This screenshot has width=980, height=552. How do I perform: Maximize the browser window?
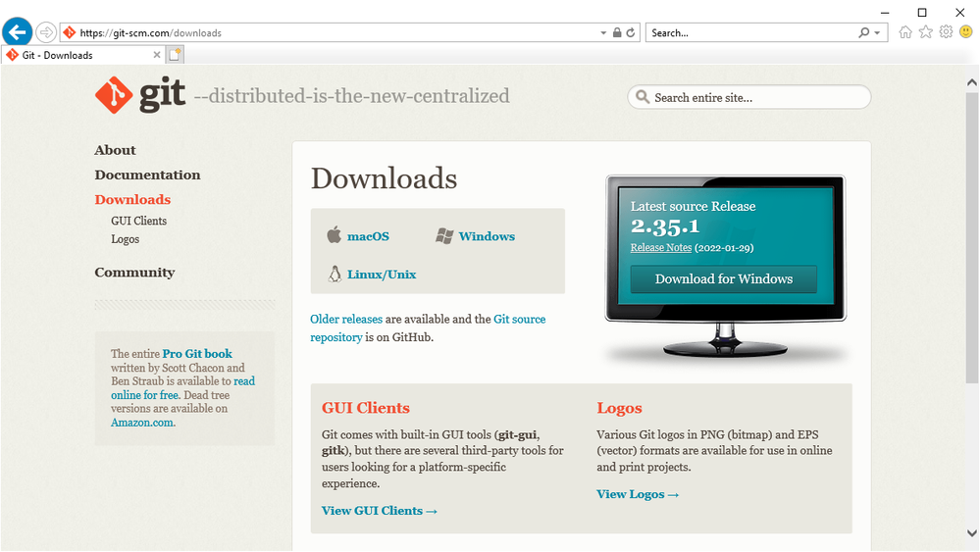tap(922, 13)
